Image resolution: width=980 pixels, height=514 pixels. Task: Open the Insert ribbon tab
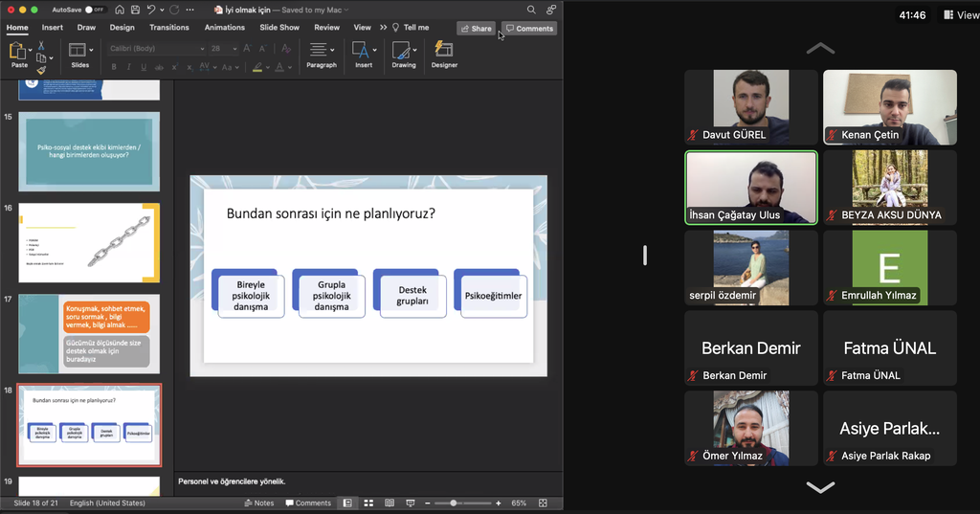(53, 28)
